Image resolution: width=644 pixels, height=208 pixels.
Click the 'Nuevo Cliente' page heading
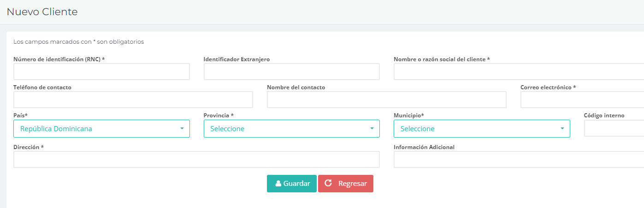pyautogui.click(x=42, y=12)
